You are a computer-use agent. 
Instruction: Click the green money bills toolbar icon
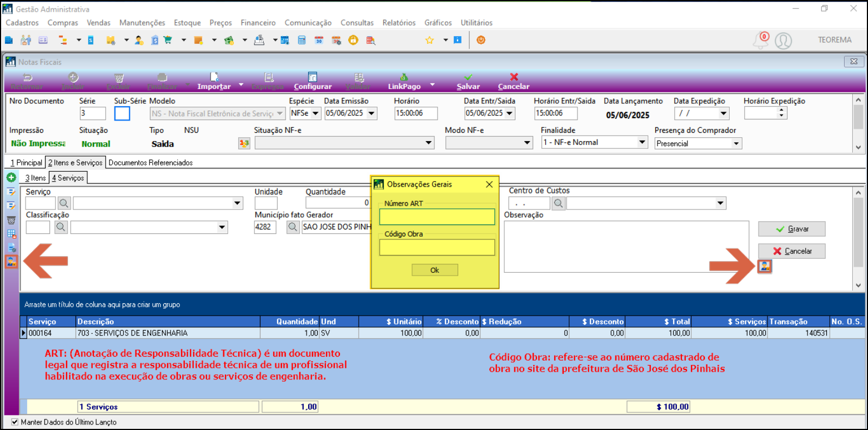tap(229, 40)
